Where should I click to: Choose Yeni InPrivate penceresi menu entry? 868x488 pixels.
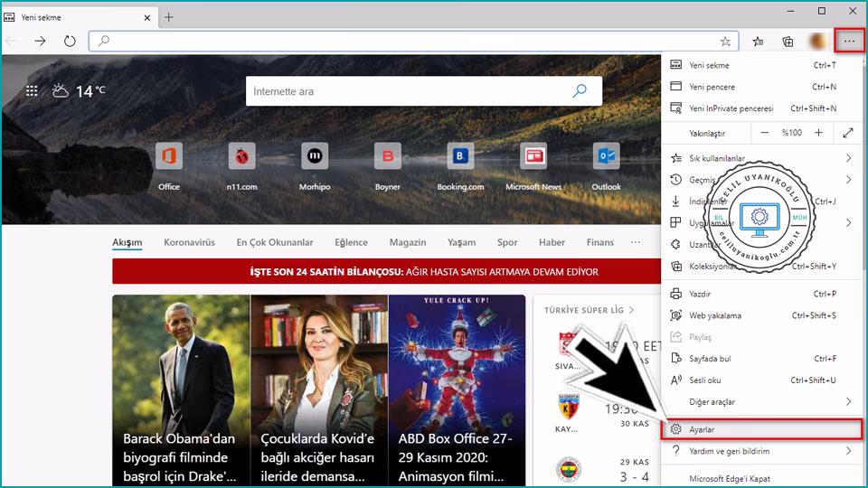click(x=731, y=108)
